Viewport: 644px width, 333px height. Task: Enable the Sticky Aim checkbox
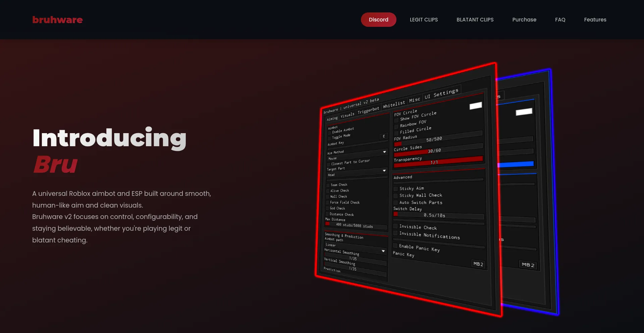click(x=396, y=189)
